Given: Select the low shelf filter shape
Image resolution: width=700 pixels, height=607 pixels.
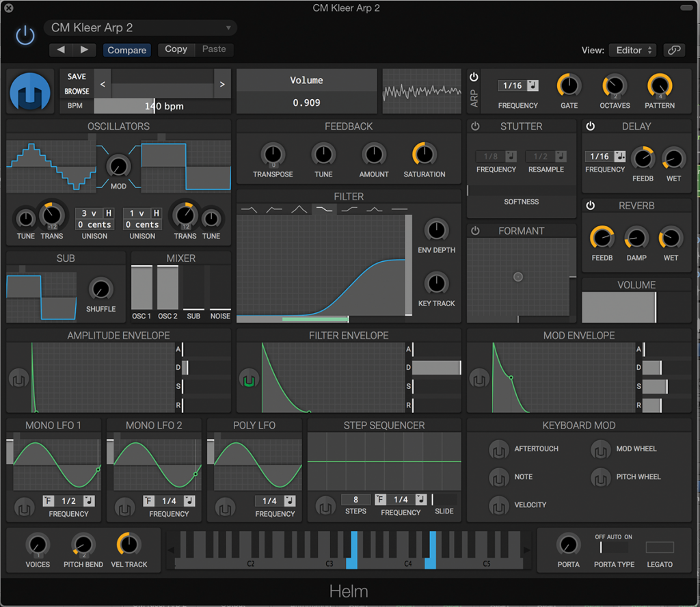Looking at the screenshot, I should coord(324,209).
